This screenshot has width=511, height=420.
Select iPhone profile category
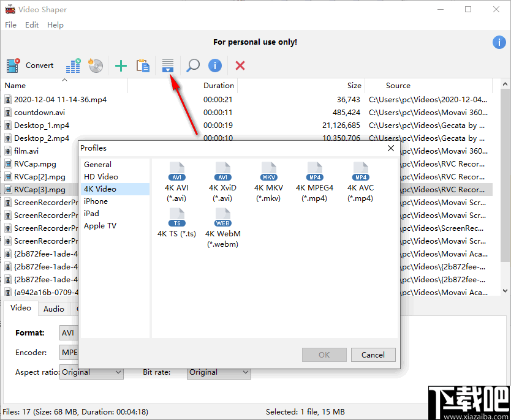tap(115, 201)
